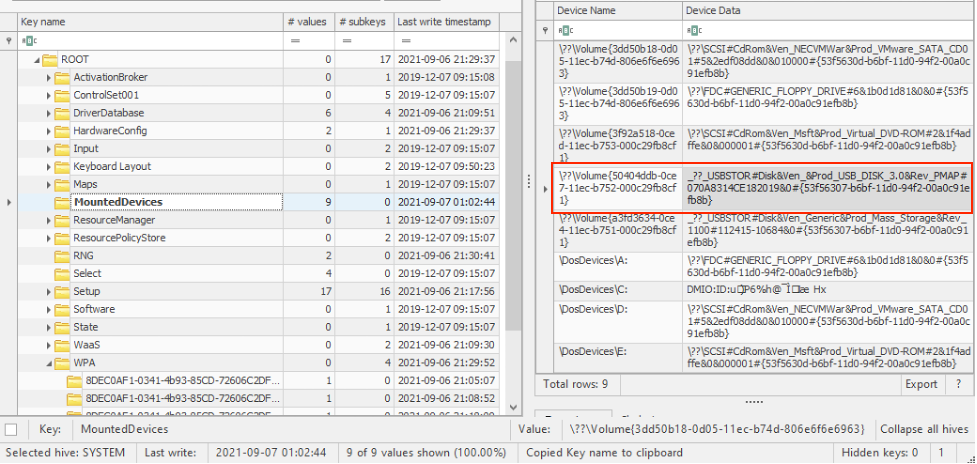
Task: Sort by Key name column
Action: point(150,22)
